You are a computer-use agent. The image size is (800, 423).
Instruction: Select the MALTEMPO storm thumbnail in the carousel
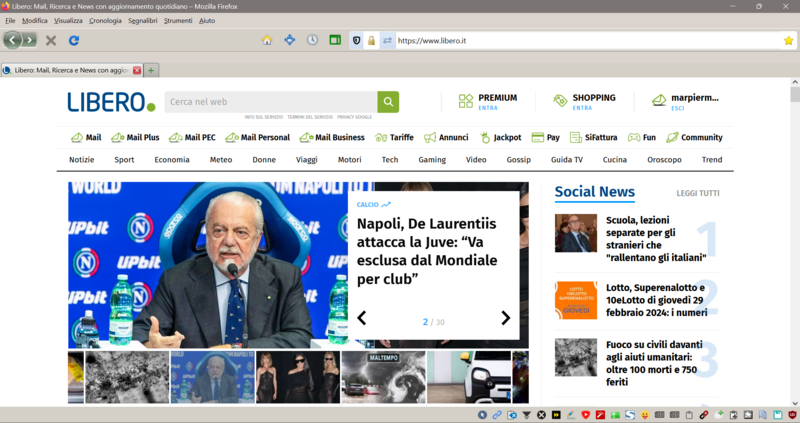[383, 377]
